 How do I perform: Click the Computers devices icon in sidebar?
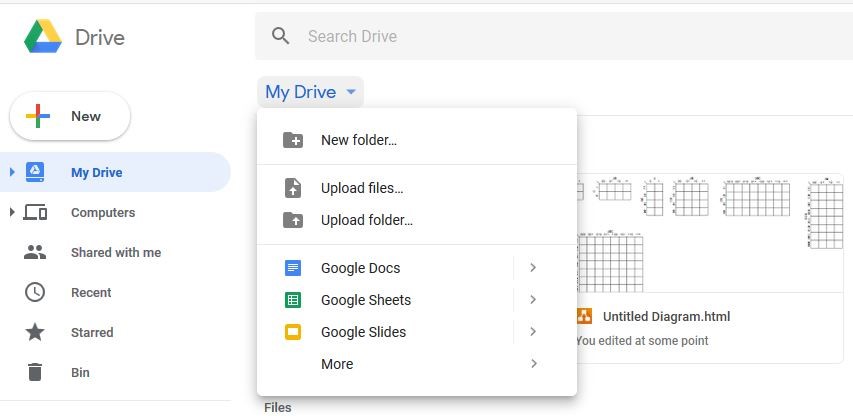click(x=35, y=212)
